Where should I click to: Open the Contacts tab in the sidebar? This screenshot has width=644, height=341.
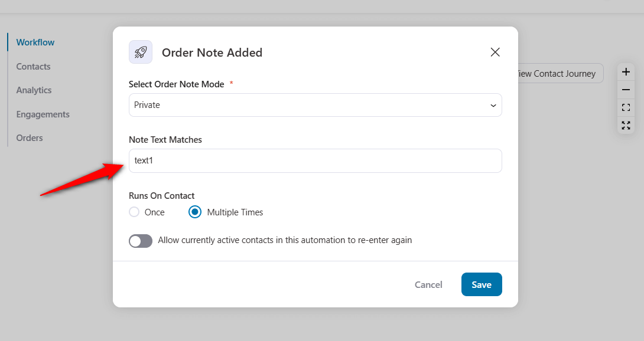tap(33, 67)
